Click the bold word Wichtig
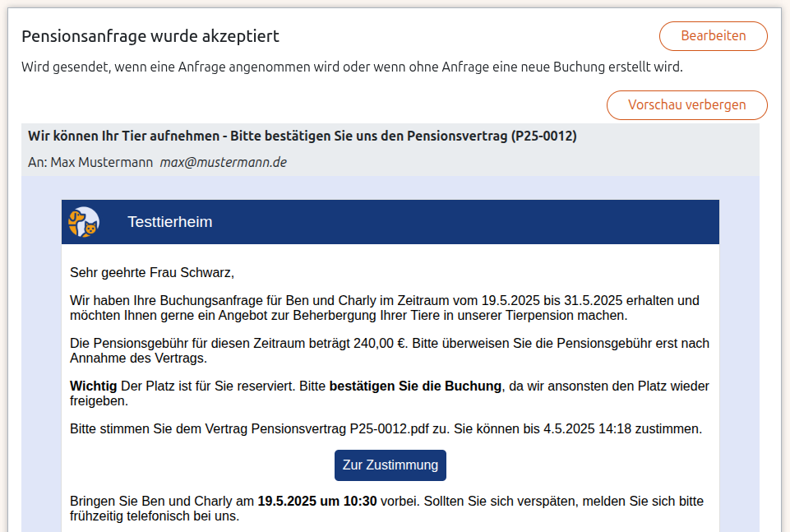 click(x=92, y=386)
